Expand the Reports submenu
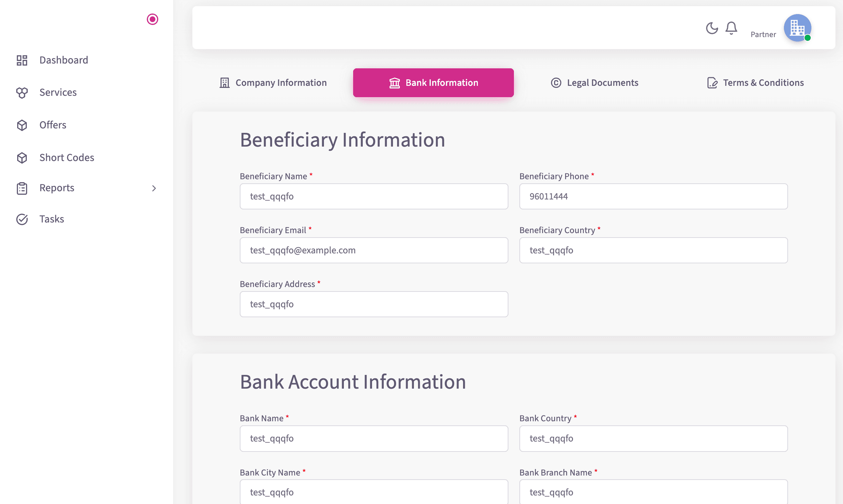The height and width of the screenshot is (504, 843). tap(154, 188)
